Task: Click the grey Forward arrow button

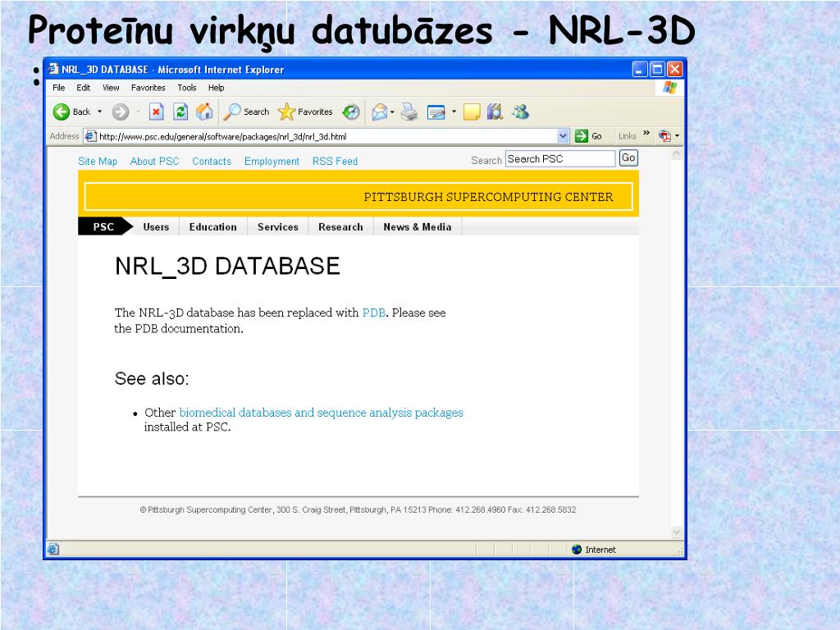Action: point(121,112)
